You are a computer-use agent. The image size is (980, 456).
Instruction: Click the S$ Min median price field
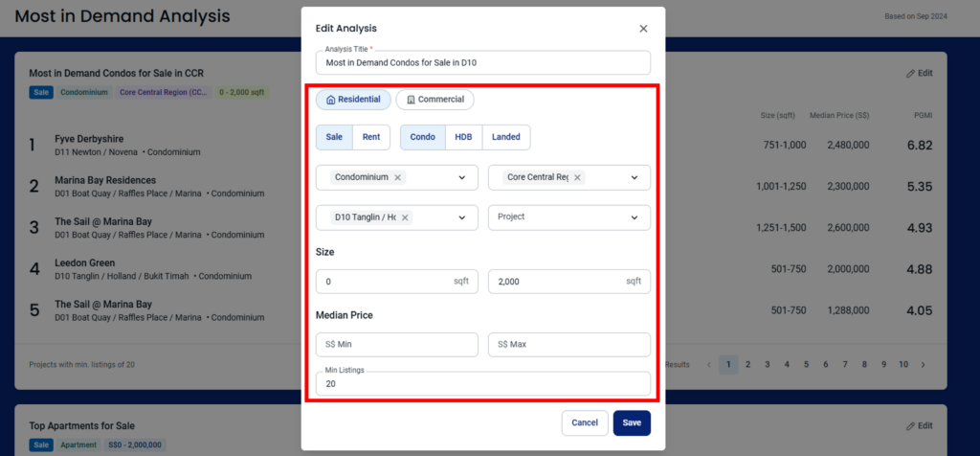point(396,344)
